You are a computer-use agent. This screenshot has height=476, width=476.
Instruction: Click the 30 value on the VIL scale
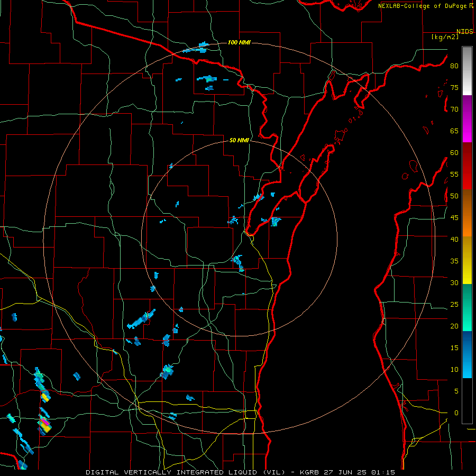pos(454,282)
